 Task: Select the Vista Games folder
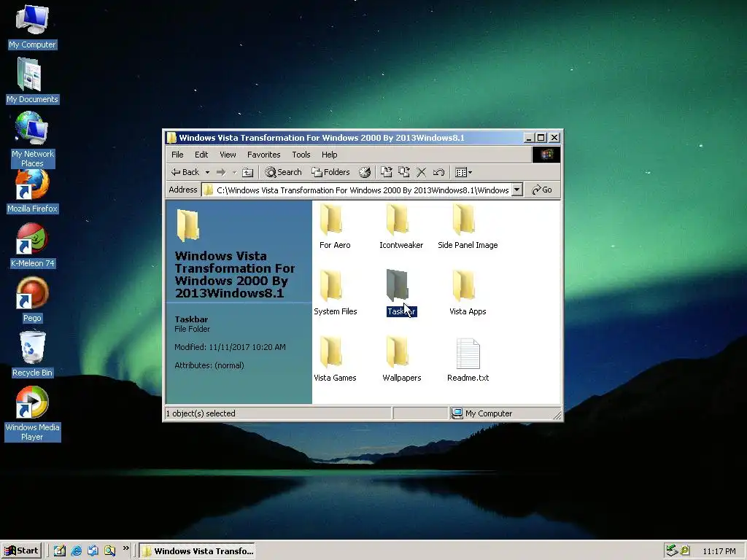(x=335, y=359)
